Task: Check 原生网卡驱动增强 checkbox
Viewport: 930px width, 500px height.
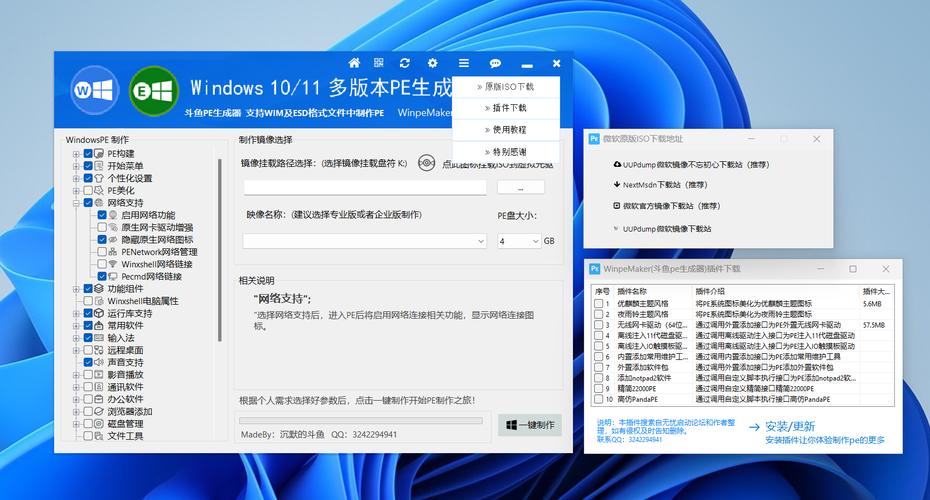Action: pos(102,228)
